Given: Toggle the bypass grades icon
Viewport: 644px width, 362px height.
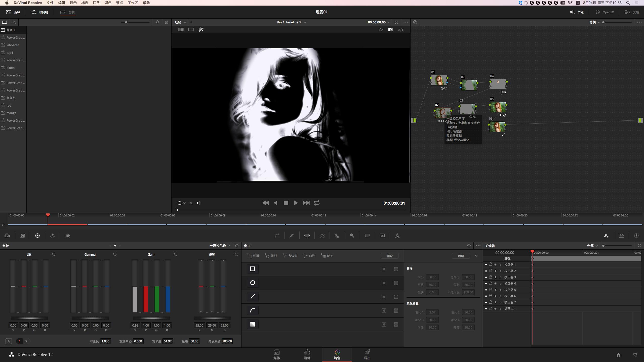Looking at the screenshot, I should point(415,22).
